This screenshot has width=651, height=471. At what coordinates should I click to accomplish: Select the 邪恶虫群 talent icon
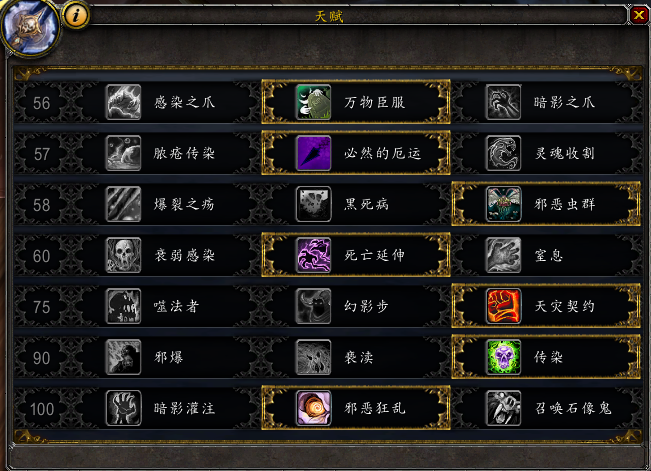click(503, 204)
